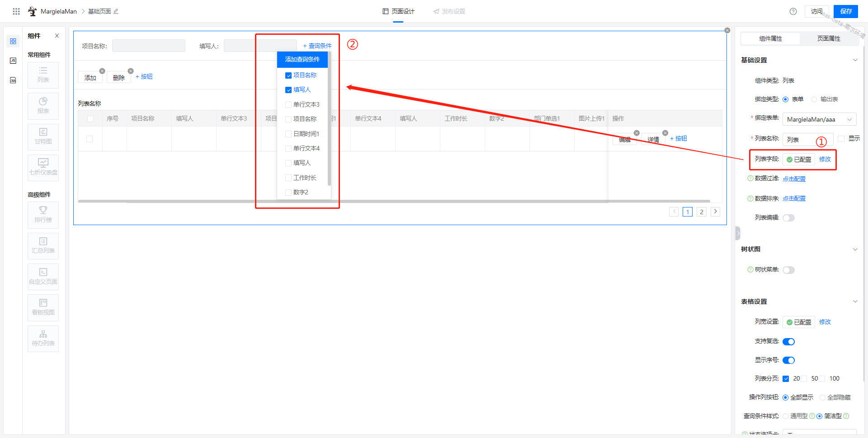The image size is (868, 438).
Task: Collapse the 基础设置 section
Action: coord(855,60)
